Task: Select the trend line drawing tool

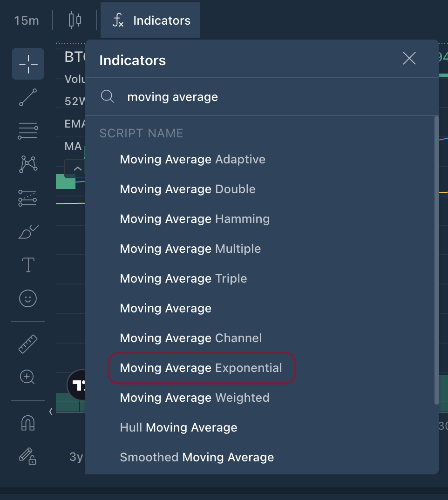Action: tap(28, 97)
